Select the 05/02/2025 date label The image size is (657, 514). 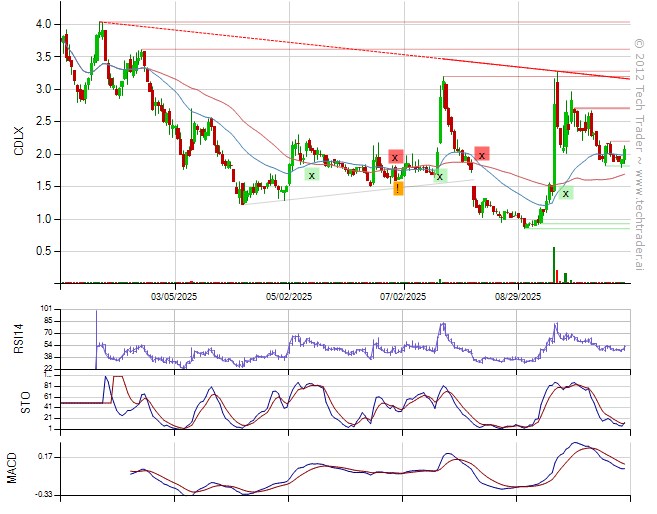click(291, 296)
